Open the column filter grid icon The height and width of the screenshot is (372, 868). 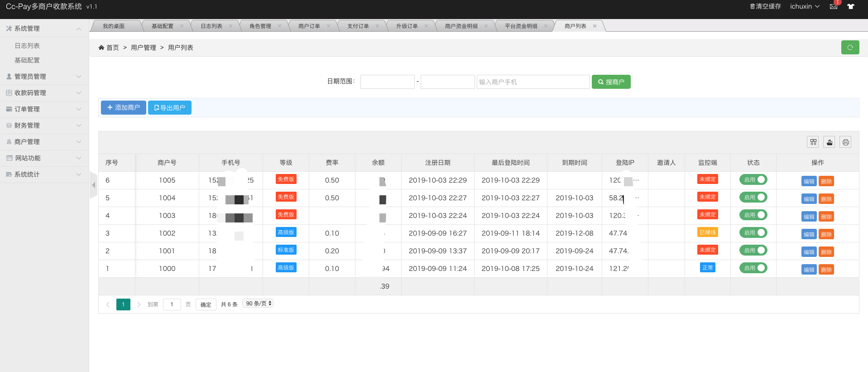click(x=813, y=142)
